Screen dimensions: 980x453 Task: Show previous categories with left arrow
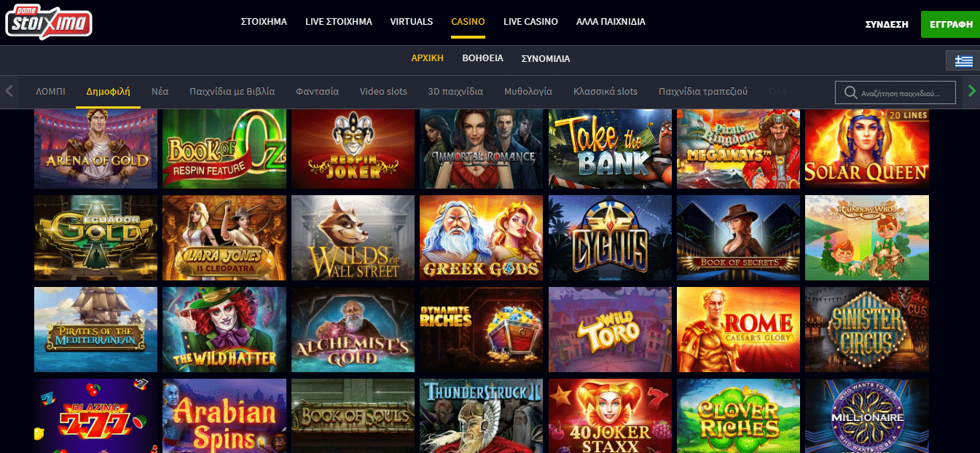click(9, 91)
